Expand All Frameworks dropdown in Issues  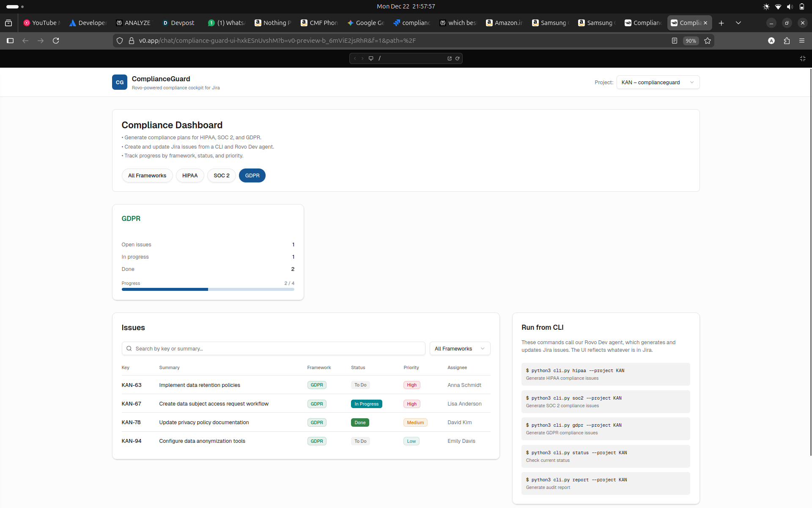[x=460, y=348]
